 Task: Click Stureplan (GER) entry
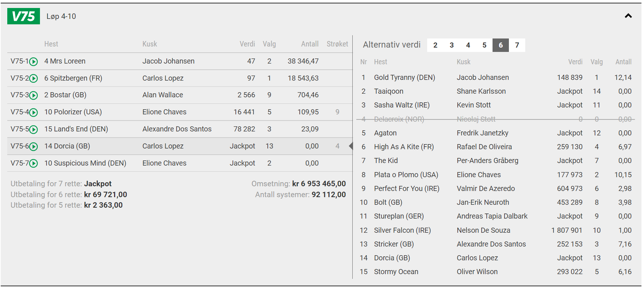(399, 216)
